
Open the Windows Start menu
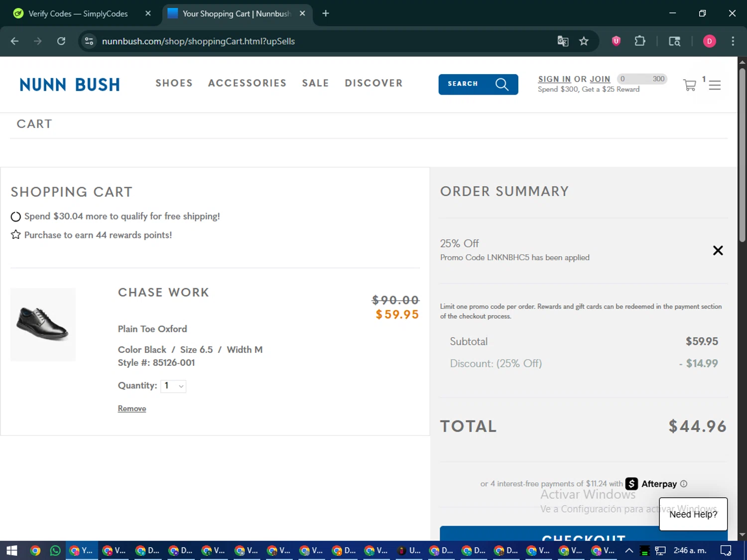(x=11, y=551)
